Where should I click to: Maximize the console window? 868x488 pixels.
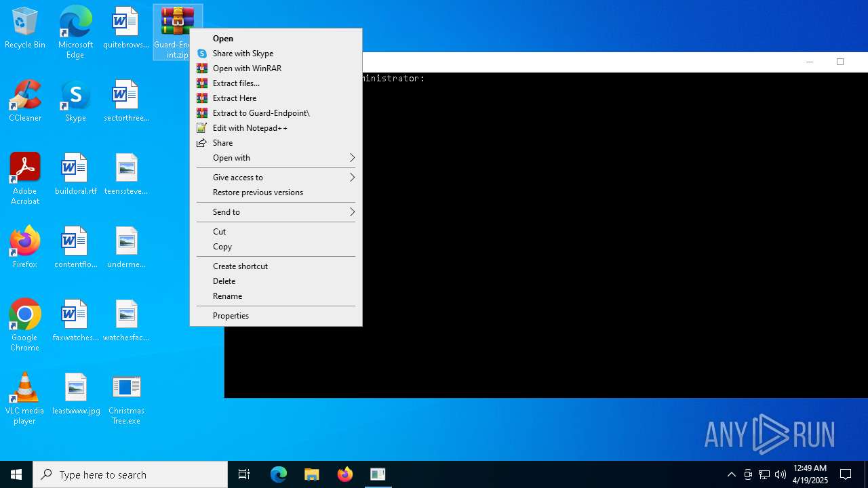coord(840,62)
